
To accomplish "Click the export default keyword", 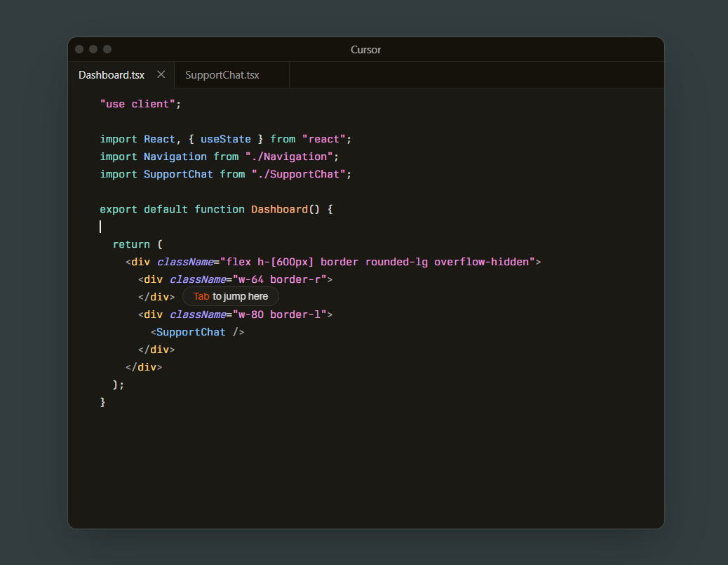I will 142,208.
